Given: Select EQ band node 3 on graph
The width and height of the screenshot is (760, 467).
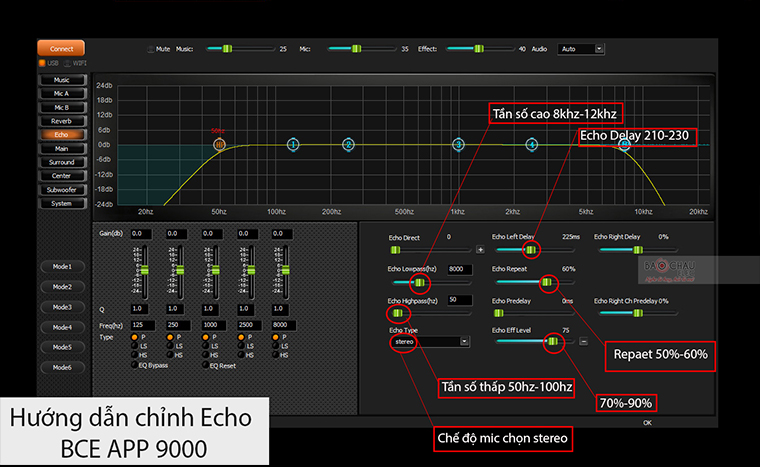Looking at the screenshot, I should (458, 145).
